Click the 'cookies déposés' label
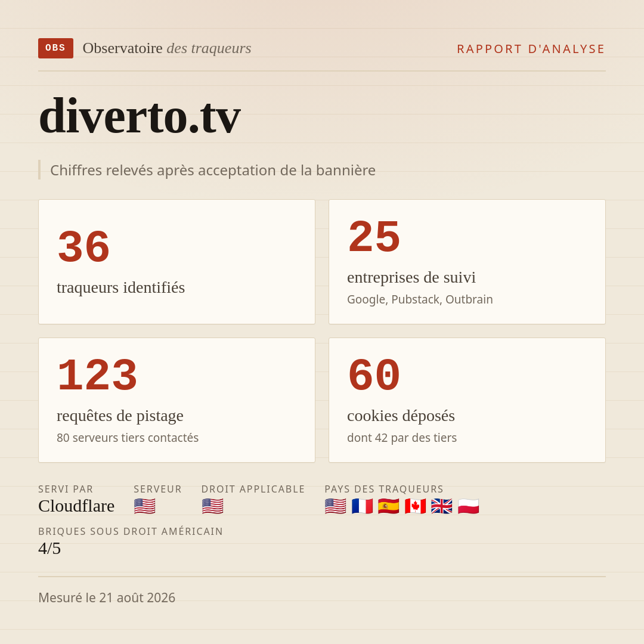Screen dimensions: 644x644 401,416
